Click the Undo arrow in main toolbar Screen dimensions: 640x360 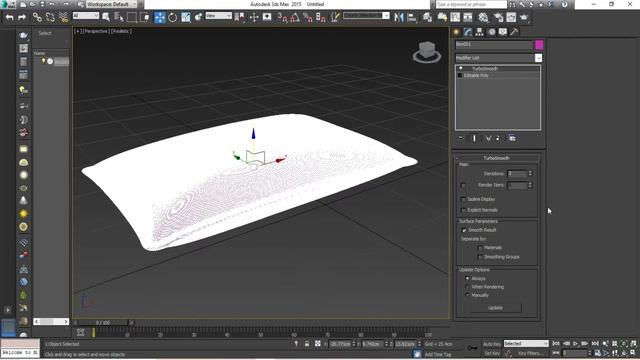(9, 17)
